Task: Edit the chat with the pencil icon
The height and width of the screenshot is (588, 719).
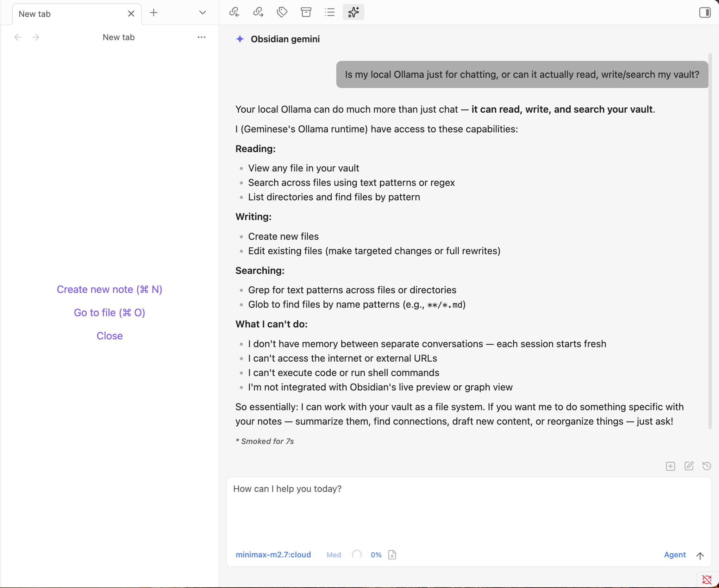Action: pyautogui.click(x=689, y=466)
